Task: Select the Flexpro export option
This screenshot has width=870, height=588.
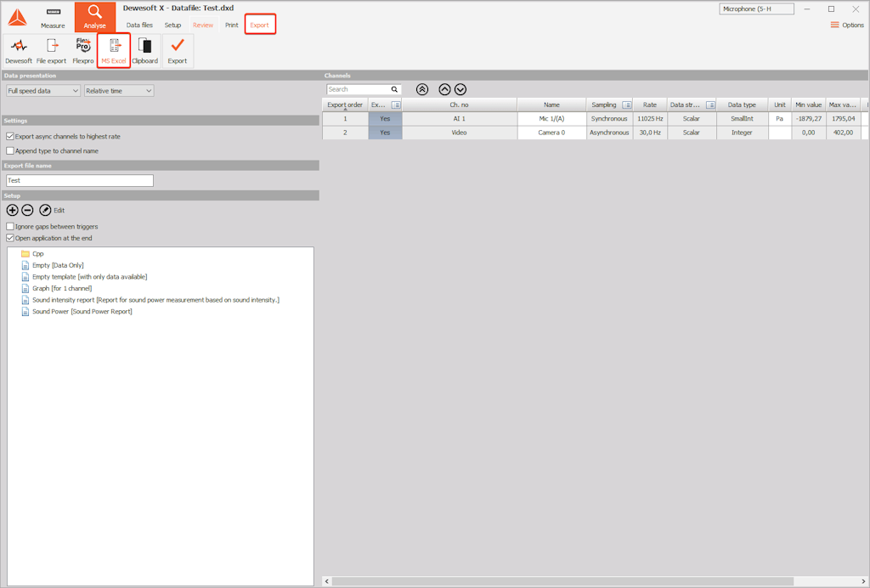Action: [x=83, y=51]
